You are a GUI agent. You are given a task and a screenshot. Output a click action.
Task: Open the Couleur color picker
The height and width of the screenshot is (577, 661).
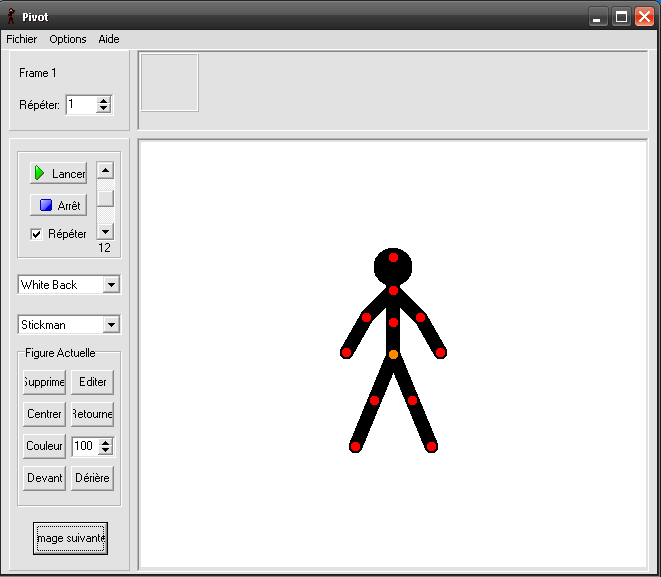point(44,446)
